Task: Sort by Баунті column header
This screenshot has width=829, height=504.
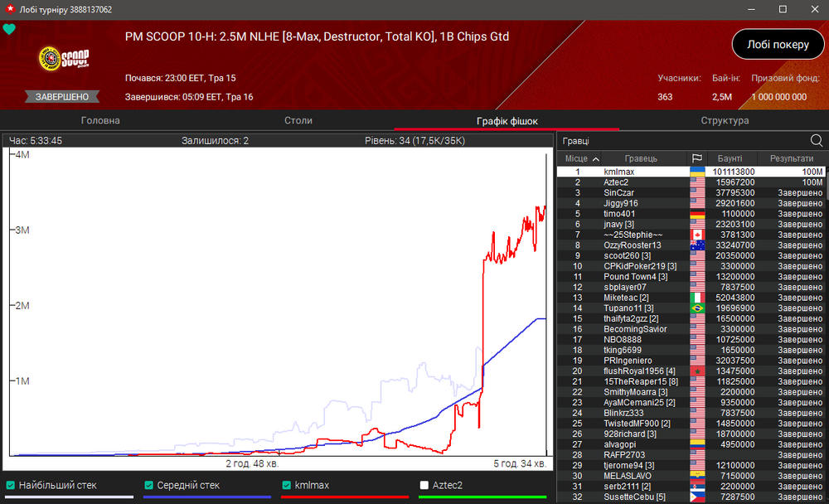Action: (730, 158)
